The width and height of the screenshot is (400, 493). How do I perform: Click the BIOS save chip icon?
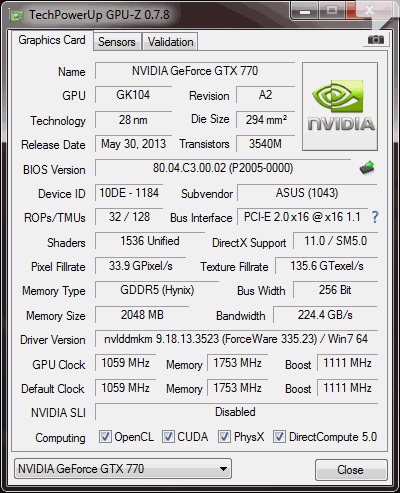367,168
